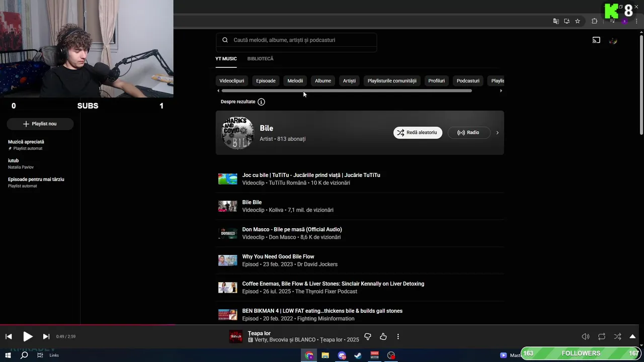Open the Despre rezultate info icon
Image resolution: width=644 pixels, height=362 pixels.
click(261, 102)
